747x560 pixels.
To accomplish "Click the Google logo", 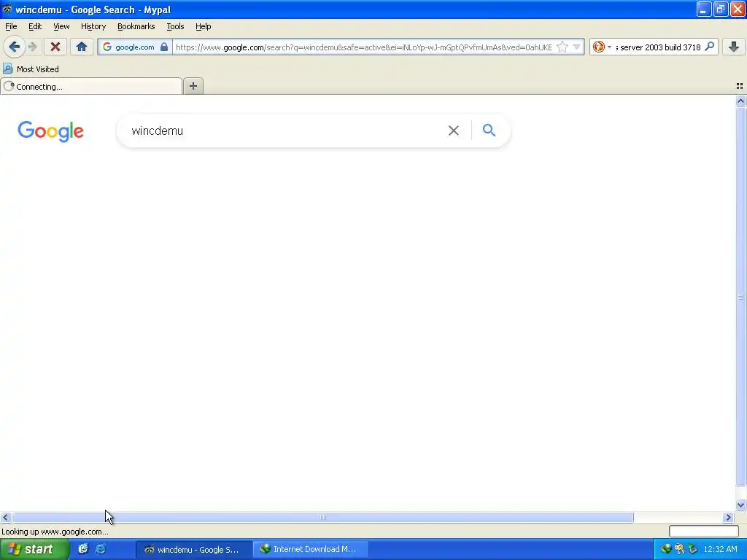I will point(50,131).
